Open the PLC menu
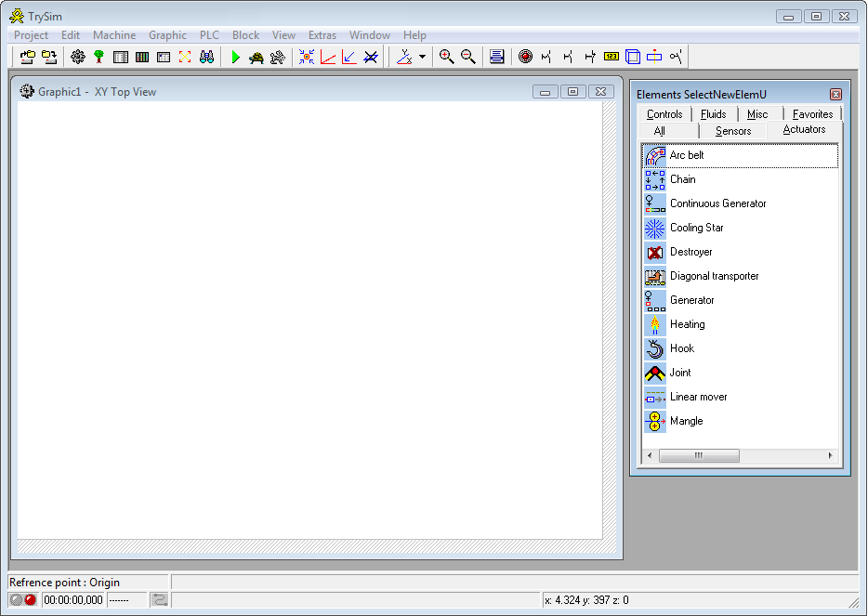Image resolution: width=868 pixels, height=616 pixels. pos(209,35)
